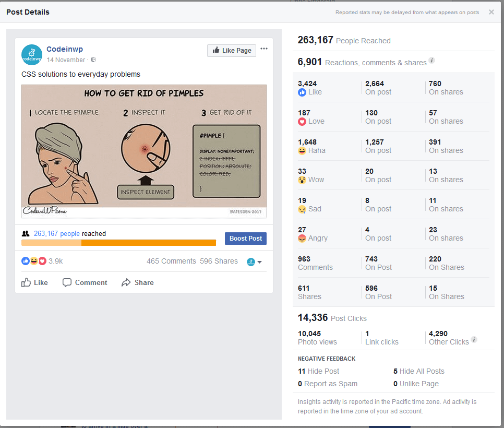Click the Boost Post button
This screenshot has height=428, width=504.
coord(245,239)
